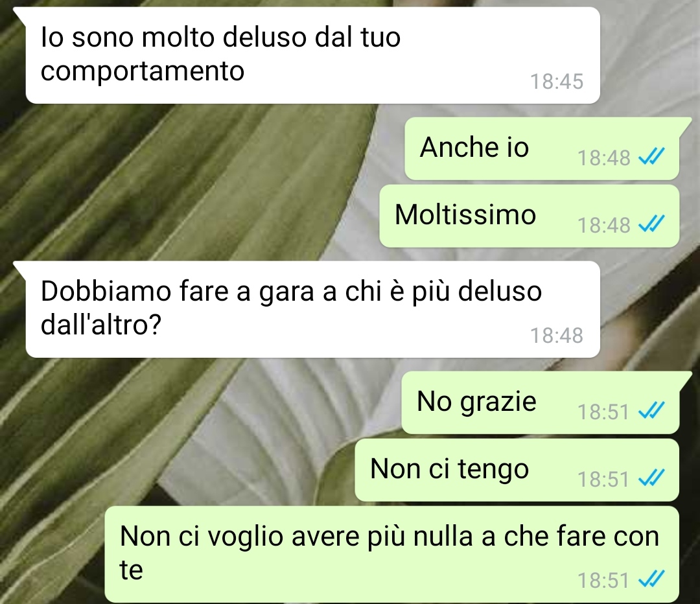Tap the blue read ticks on 'Anche io'
The width and height of the screenshot is (700, 604).
[x=651, y=156]
